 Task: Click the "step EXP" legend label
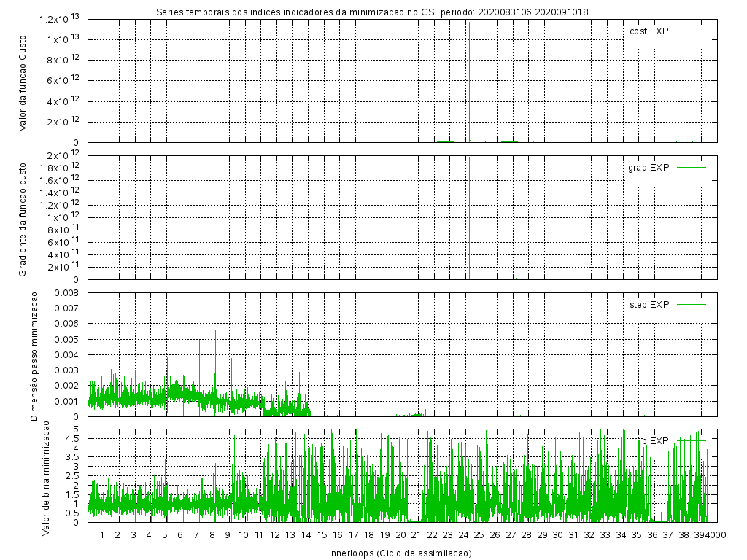point(649,304)
